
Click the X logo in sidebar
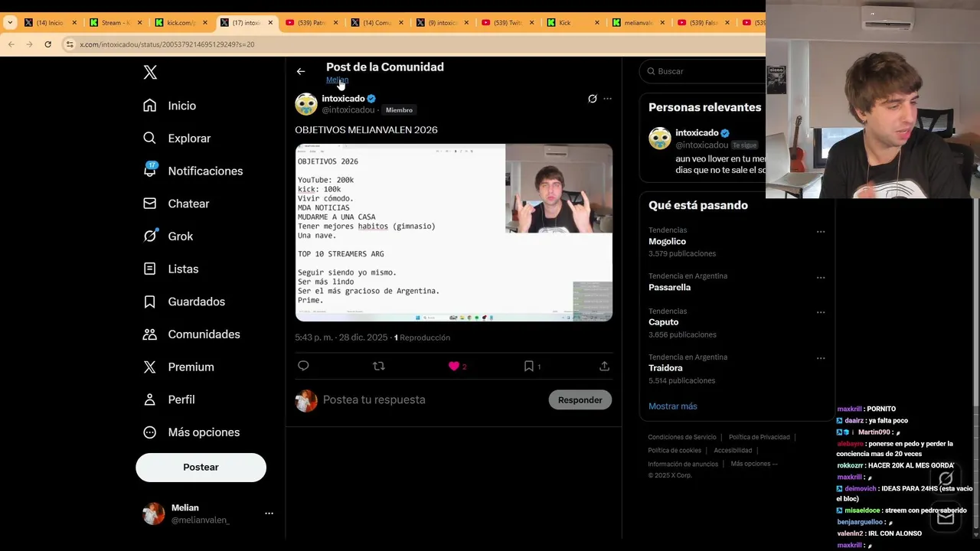[x=150, y=72]
